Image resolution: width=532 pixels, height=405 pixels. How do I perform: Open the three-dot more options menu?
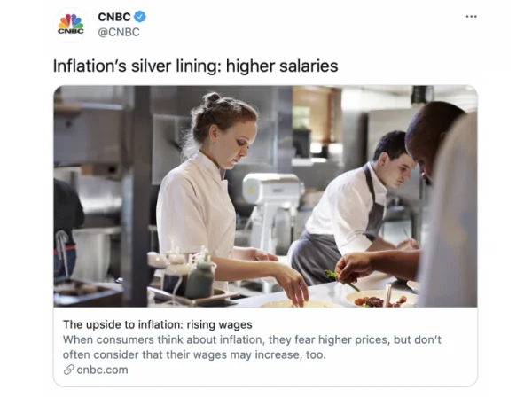point(471,16)
